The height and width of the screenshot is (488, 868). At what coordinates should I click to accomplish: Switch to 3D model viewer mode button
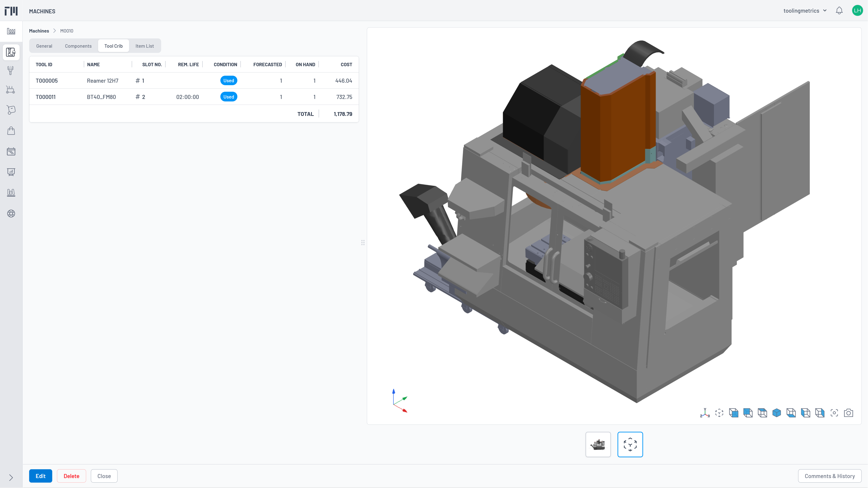coord(630,445)
